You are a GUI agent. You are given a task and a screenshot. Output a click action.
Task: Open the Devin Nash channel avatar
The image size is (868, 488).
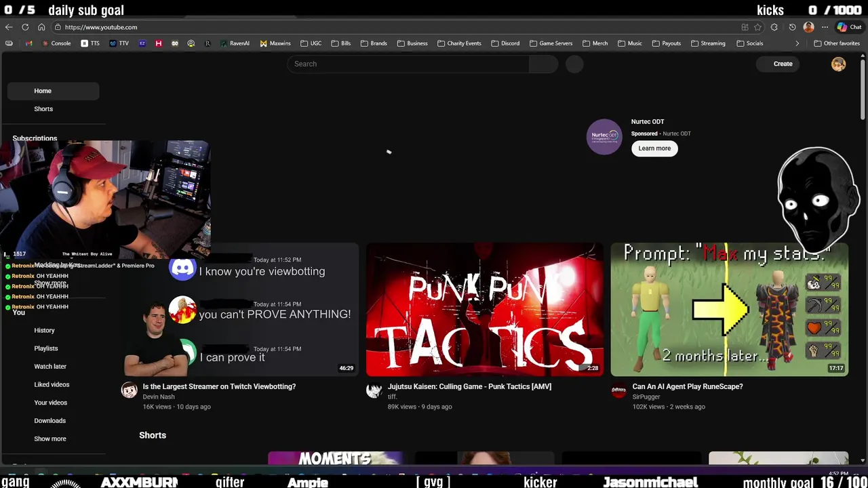point(129,390)
